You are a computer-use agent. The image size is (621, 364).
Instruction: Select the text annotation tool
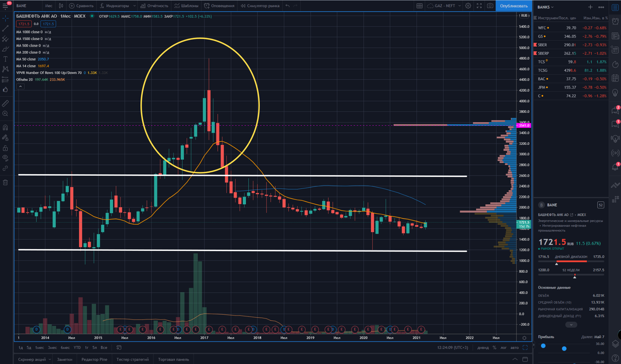tap(5, 59)
